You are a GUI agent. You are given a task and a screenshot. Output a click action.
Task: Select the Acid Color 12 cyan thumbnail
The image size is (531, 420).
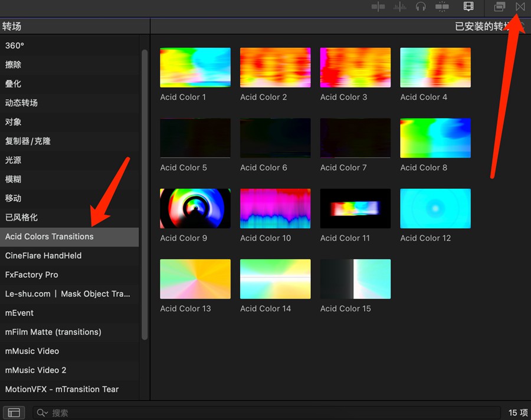435,208
